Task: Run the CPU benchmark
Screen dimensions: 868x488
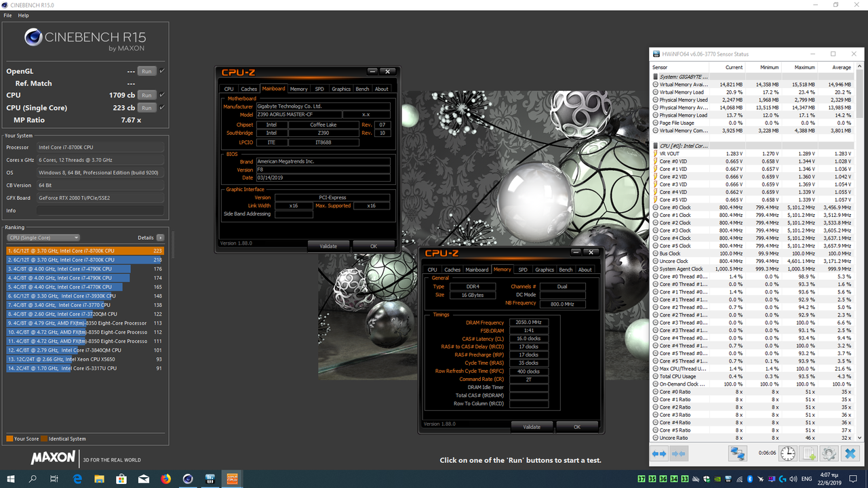Action: point(146,95)
